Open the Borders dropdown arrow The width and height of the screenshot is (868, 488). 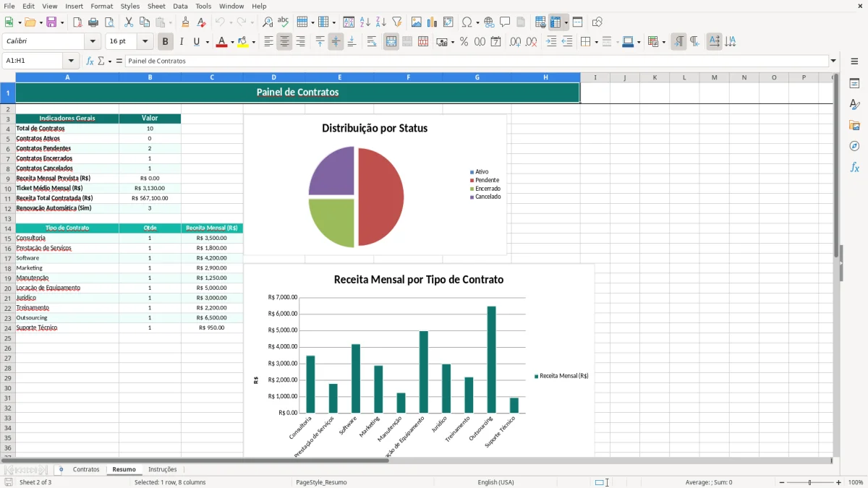pyautogui.click(x=596, y=42)
